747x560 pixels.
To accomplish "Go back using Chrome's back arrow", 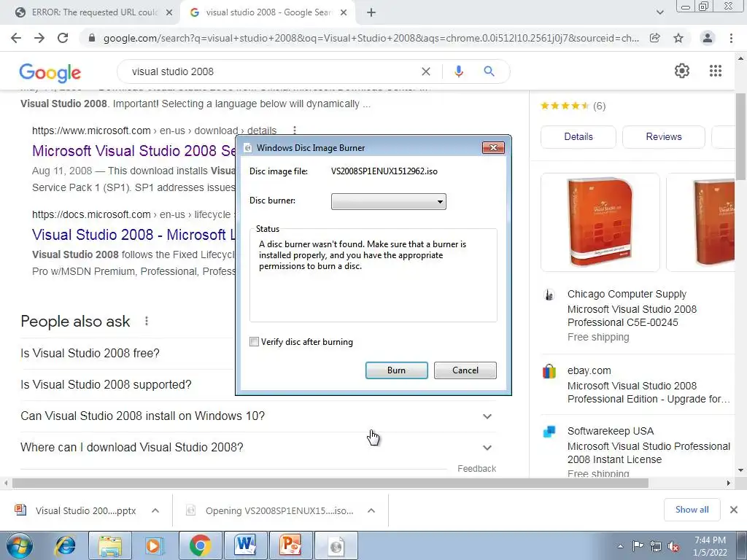I will point(16,38).
